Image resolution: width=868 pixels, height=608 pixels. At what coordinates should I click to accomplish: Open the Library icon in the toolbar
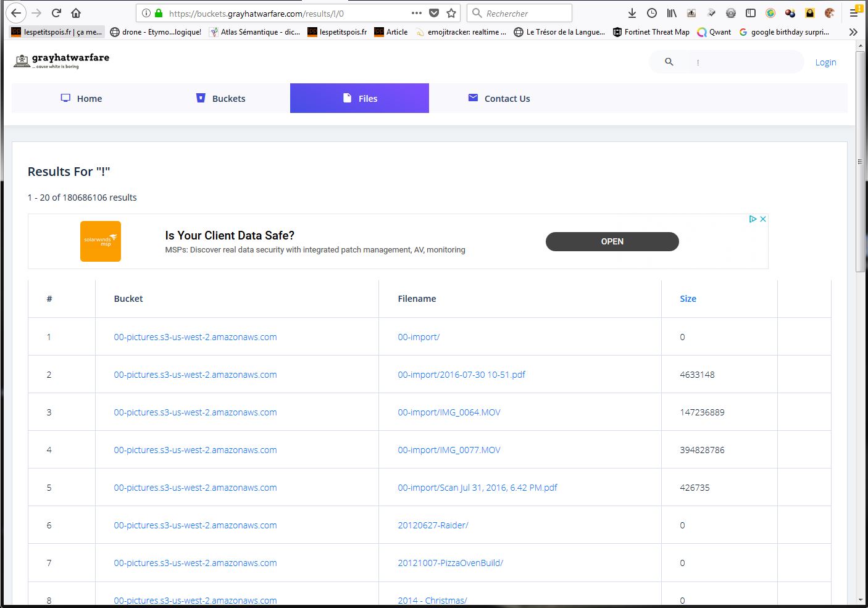(672, 13)
